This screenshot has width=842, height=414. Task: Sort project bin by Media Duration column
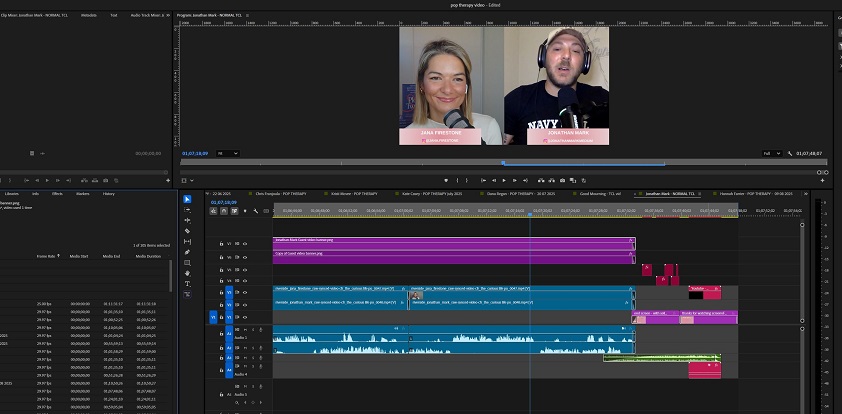[x=148, y=256]
